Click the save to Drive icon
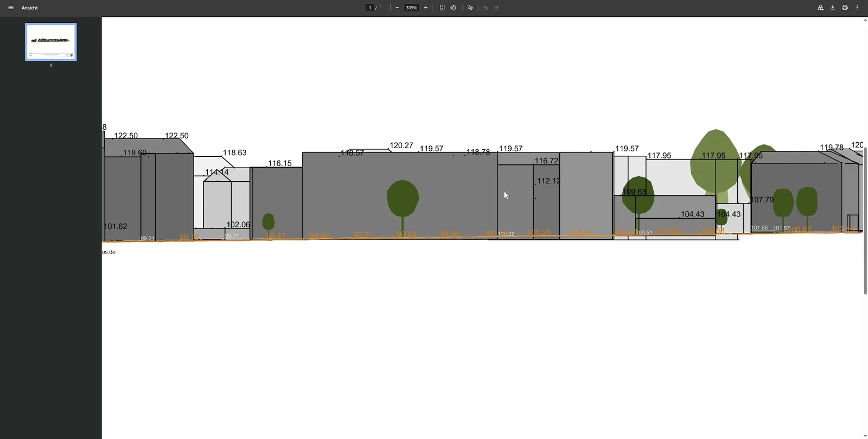The height and width of the screenshot is (439, 868). coord(820,8)
